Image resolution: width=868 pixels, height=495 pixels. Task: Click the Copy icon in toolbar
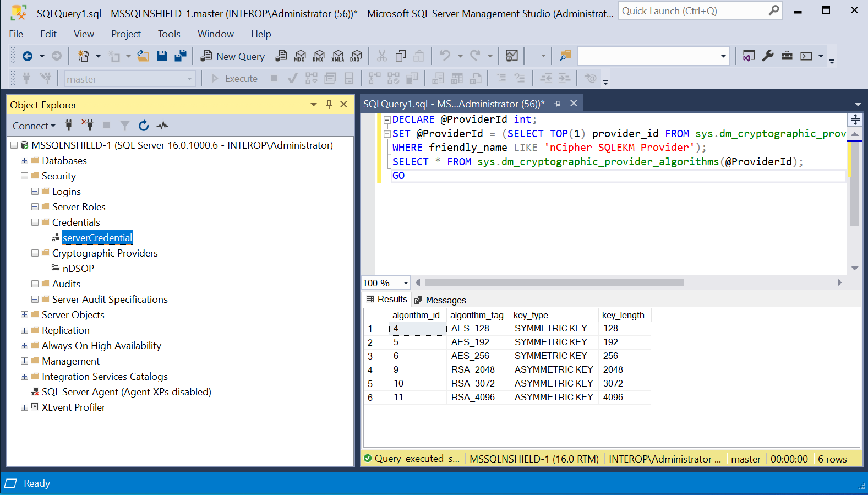click(x=401, y=56)
